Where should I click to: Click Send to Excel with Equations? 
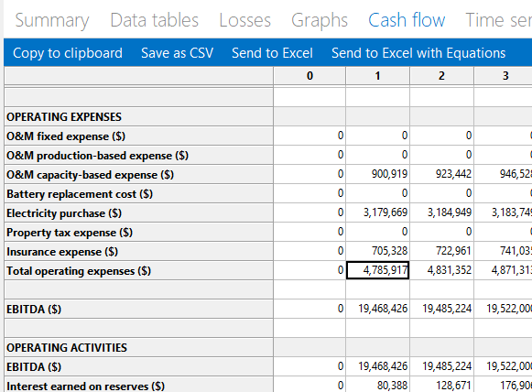(418, 53)
